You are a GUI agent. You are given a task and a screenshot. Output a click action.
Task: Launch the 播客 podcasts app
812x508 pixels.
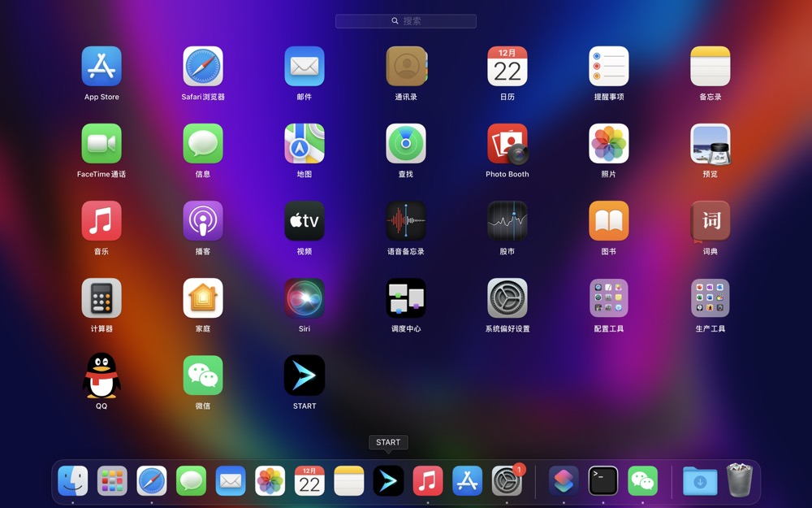click(x=203, y=221)
